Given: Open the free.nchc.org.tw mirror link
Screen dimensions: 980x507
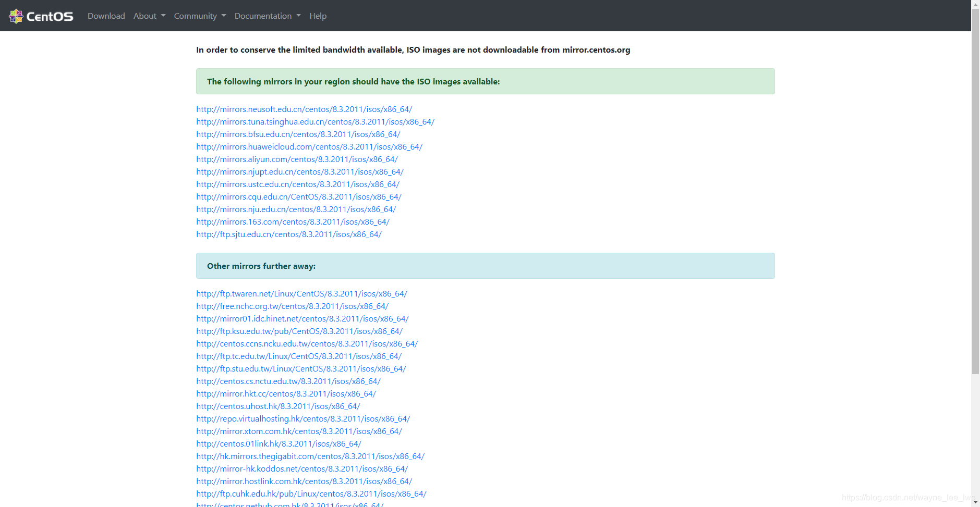Looking at the screenshot, I should point(292,306).
